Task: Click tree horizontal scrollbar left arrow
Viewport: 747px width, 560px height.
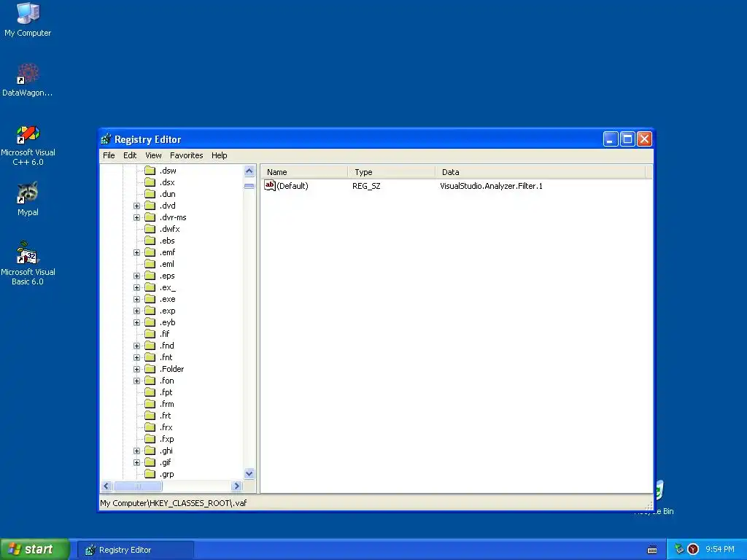Action: tap(107, 486)
